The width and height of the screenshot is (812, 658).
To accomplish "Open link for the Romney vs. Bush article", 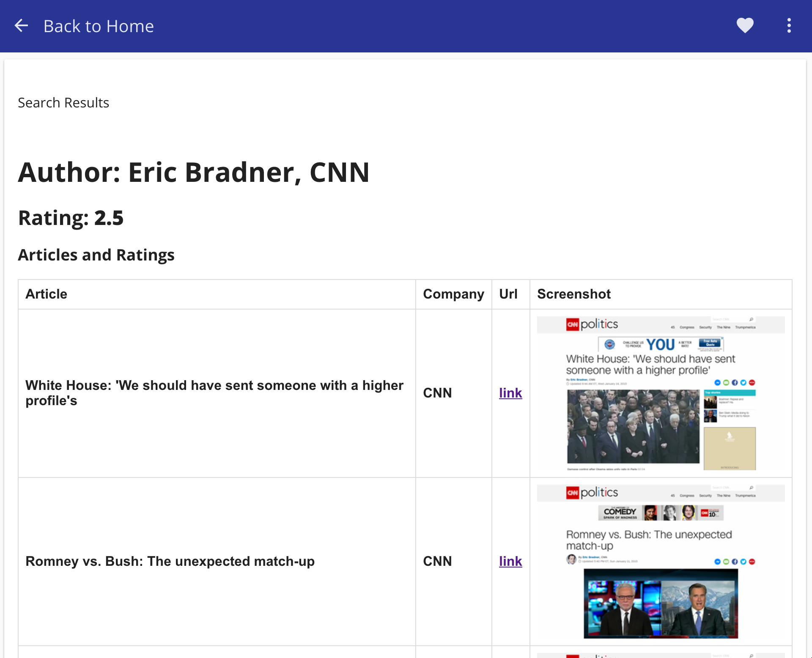I will tap(510, 561).
